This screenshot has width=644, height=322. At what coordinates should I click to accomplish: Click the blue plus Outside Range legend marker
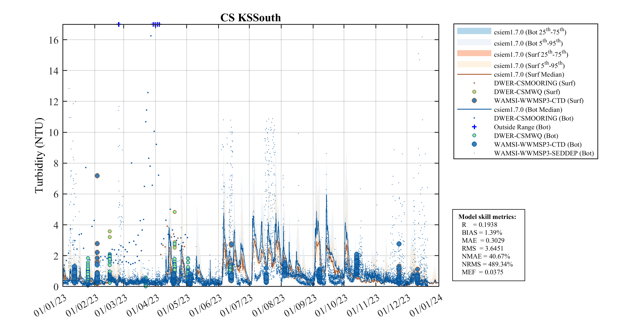(474, 127)
